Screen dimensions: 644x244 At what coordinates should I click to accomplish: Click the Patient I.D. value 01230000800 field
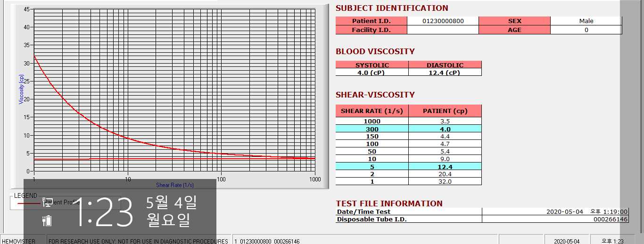(x=443, y=21)
